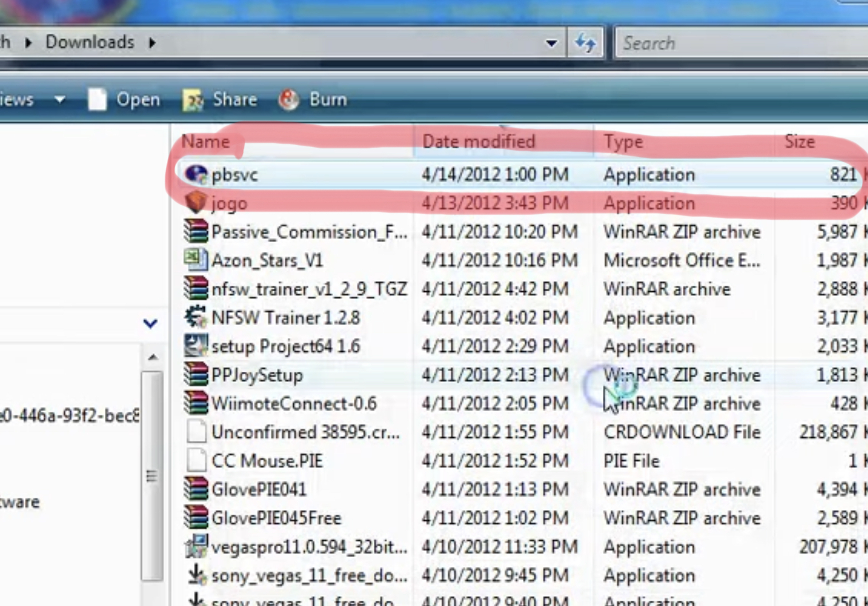The image size is (868, 606).
Task: Select the Azon_Stars_V1 file name
Action: tap(267, 260)
